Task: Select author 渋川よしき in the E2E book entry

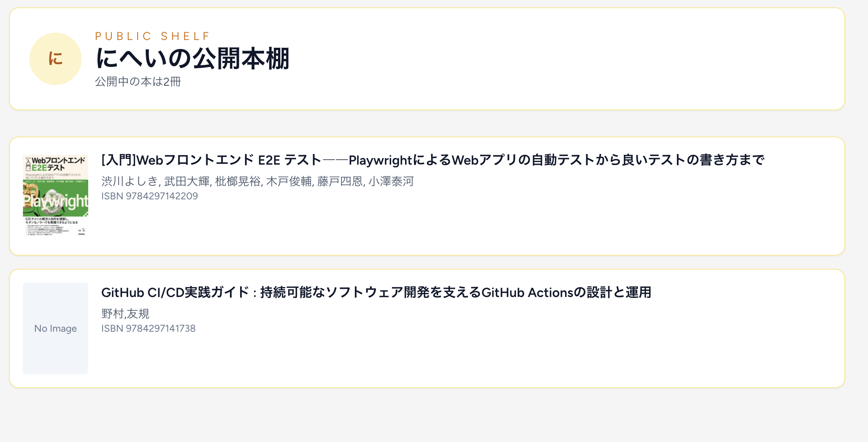Action: point(130,181)
